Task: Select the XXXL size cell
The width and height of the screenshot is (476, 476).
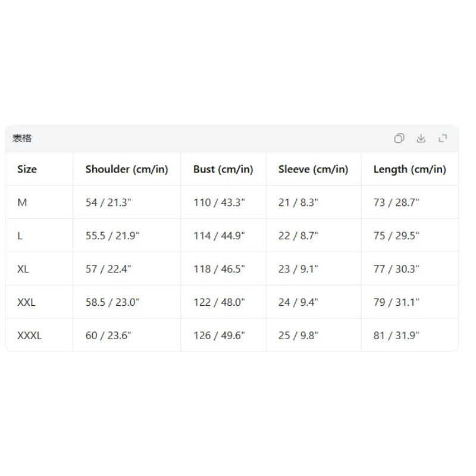Action: (x=39, y=336)
